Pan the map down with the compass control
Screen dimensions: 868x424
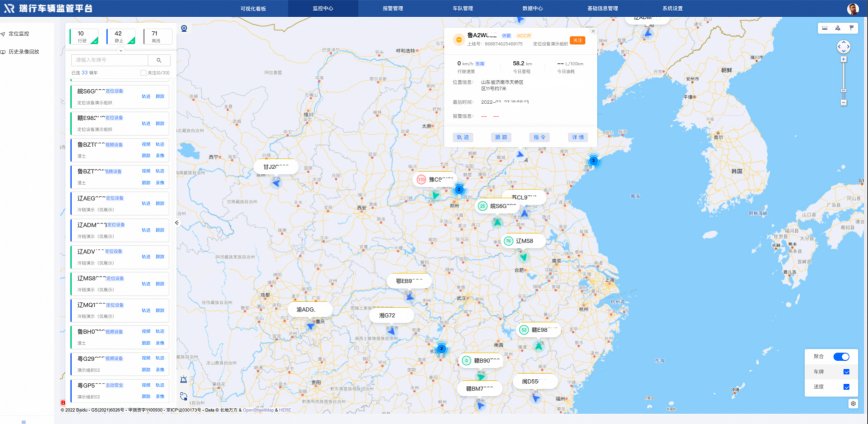point(844,51)
